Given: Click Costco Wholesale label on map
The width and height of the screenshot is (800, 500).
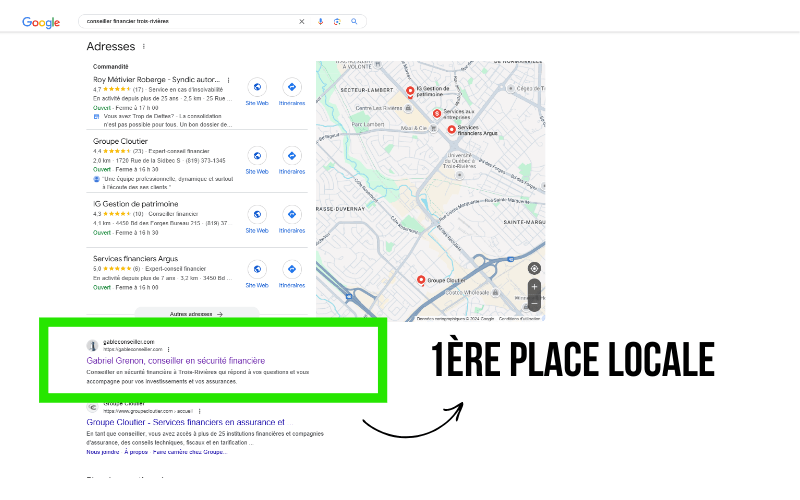Looking at the screenshot, I should [467, 292].
